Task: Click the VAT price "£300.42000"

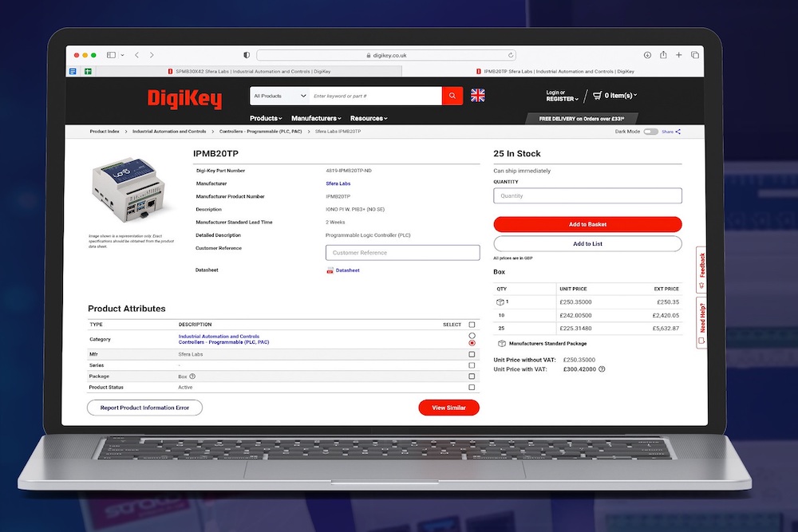Action: pyautogui.click(x=579, y=369)
